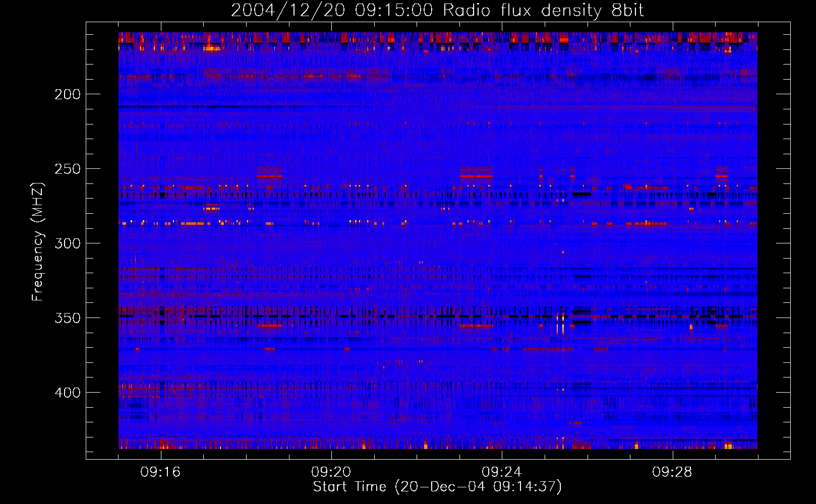
Task: Click the 09:24 time tick label
Action: (x=501, y=472)
